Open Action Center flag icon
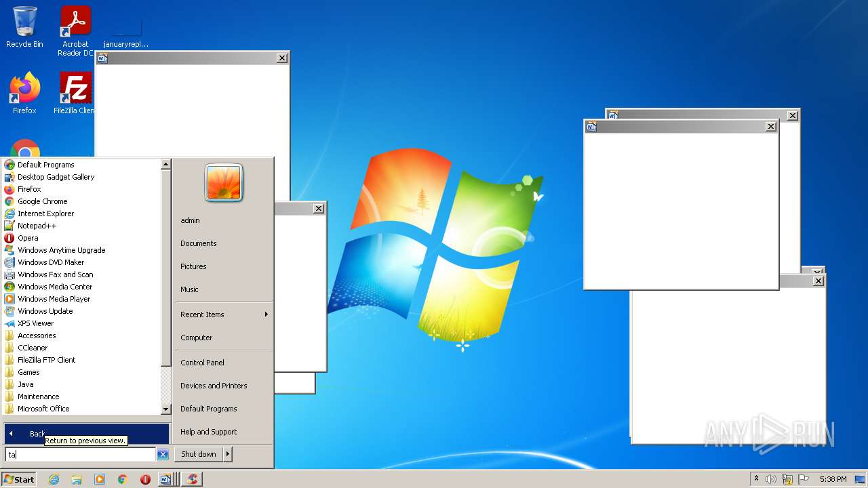This screenshot has width=868, height=488. [804, 479]
